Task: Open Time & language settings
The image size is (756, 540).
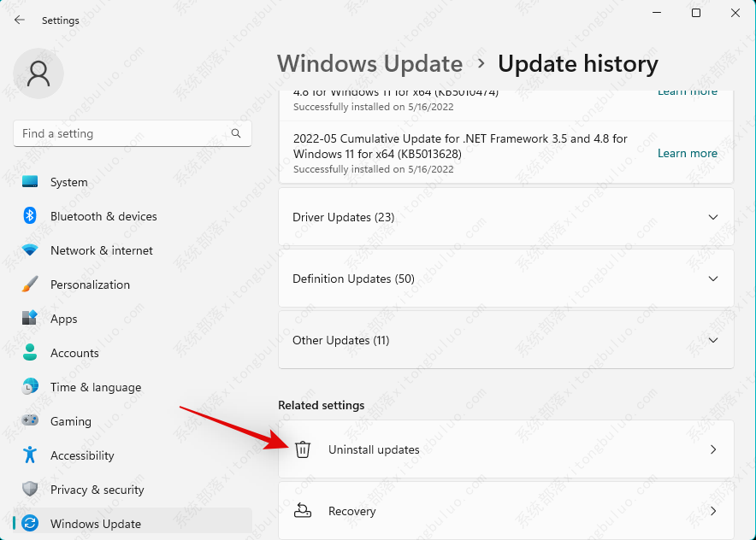Action: click(x=95, y=387)
